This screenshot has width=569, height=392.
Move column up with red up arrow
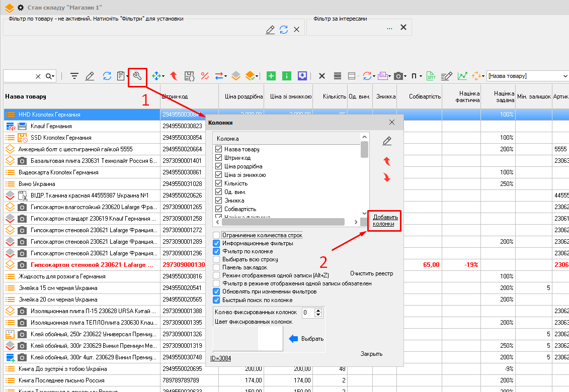386,161
